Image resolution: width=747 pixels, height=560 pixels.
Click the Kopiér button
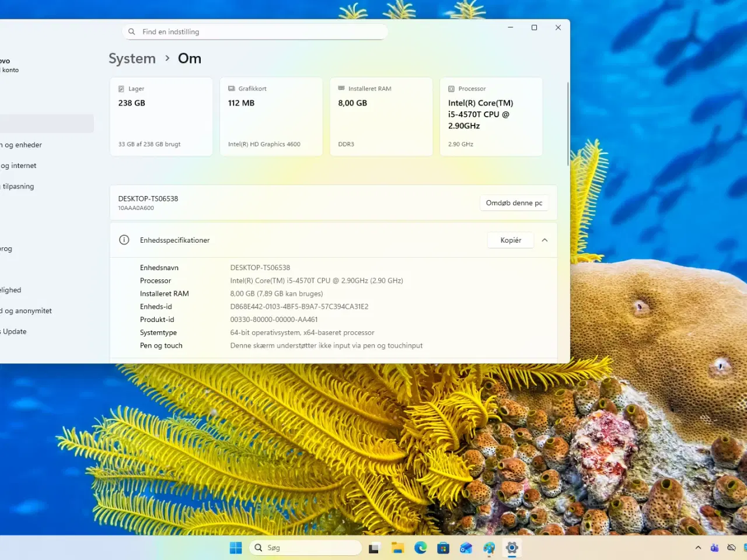coord(510,240)
